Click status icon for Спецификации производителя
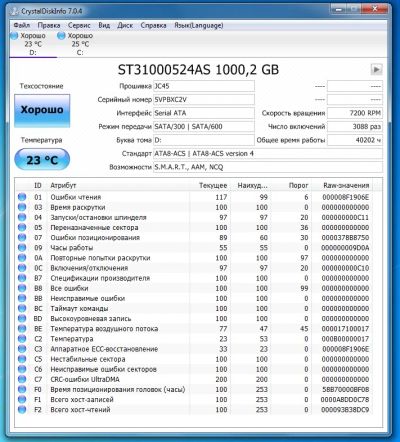 click(22, 278)
